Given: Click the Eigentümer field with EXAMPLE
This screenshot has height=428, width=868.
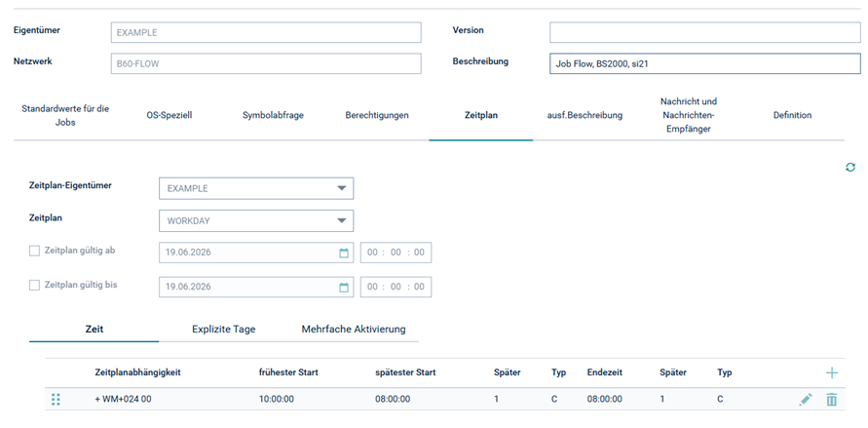Looking at the screenshot, I should 266,33.
